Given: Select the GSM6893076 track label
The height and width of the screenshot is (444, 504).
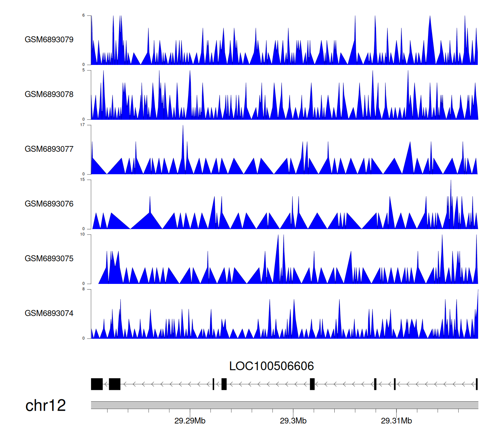Looking at the screenshot, I should (49, 204).
